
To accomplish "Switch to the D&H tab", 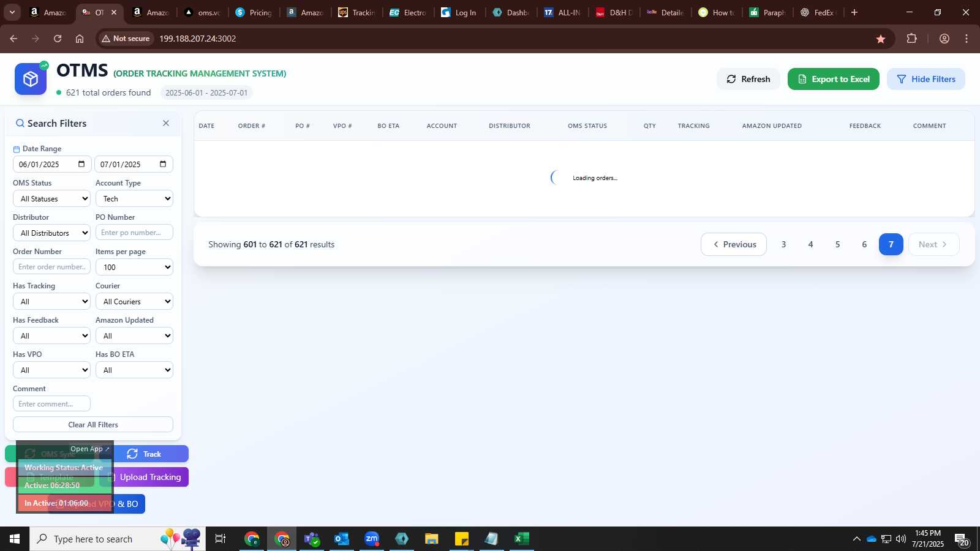I will coord(614,12).
